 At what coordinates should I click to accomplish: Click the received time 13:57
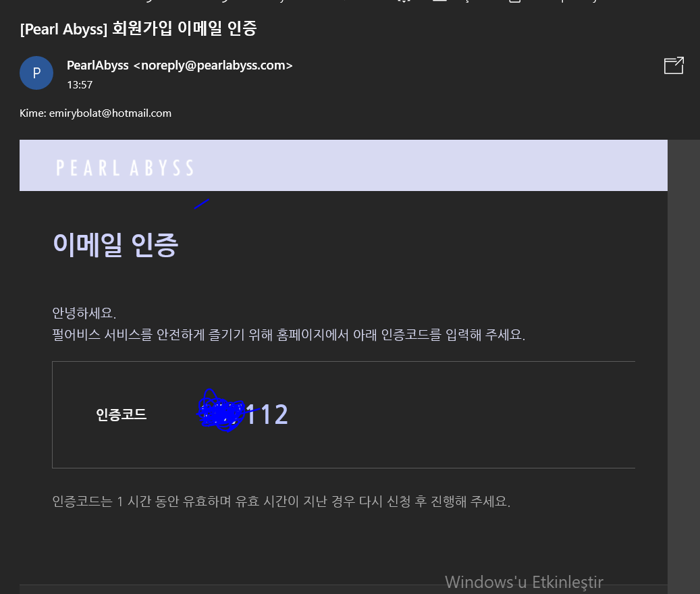80,85
